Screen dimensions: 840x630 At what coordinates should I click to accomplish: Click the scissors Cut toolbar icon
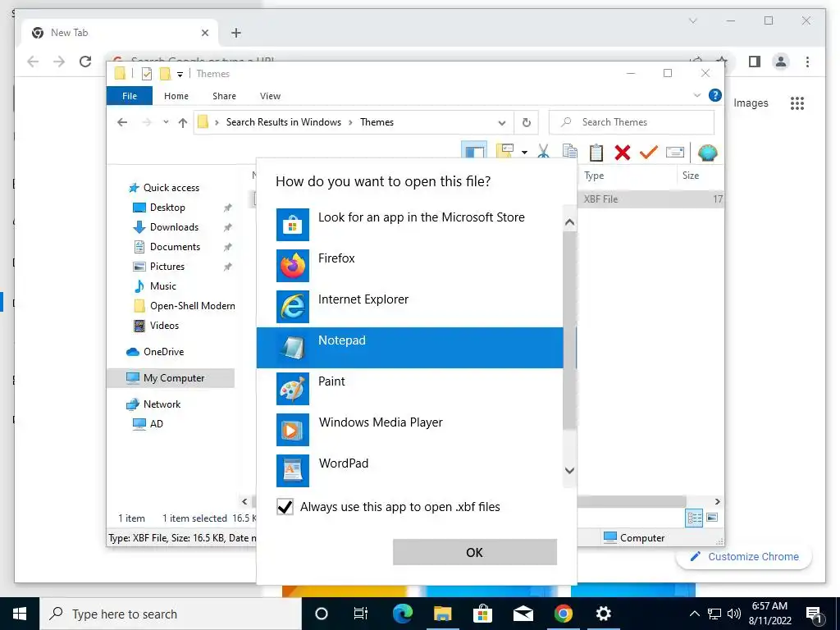[543, 152]
